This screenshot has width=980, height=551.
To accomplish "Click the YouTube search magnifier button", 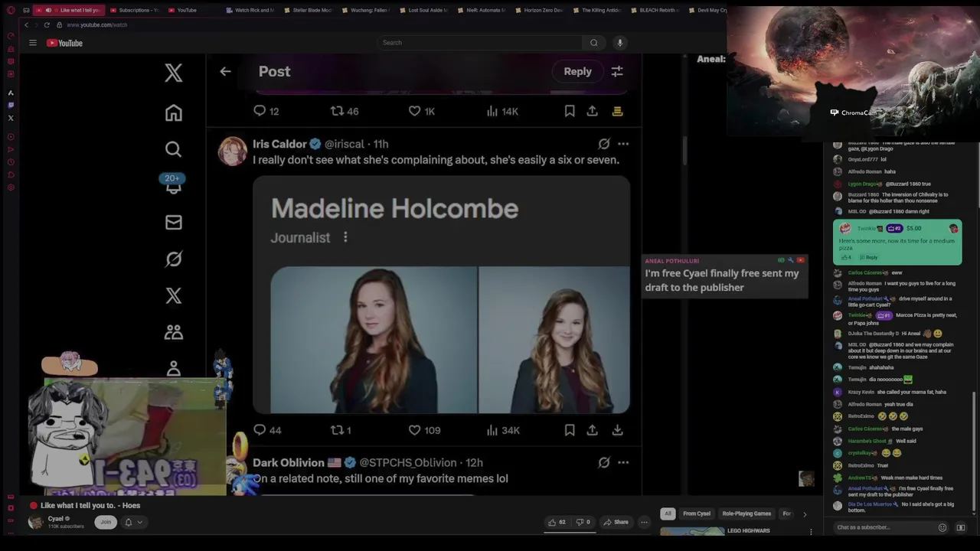I will tap(593, 43).
